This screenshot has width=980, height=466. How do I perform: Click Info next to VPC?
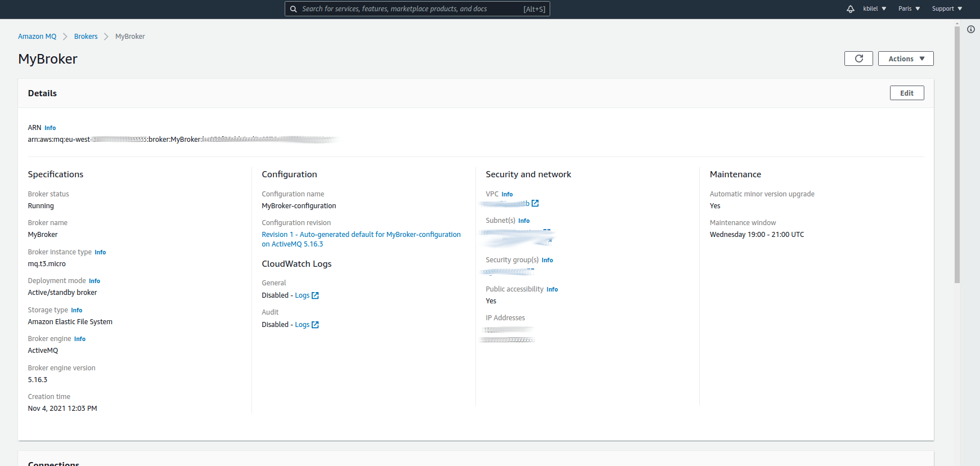tap(507, 195)
